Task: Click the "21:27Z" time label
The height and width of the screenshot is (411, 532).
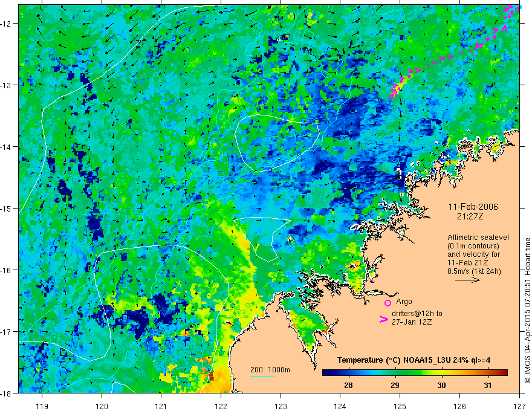Action: click(470, 216)
